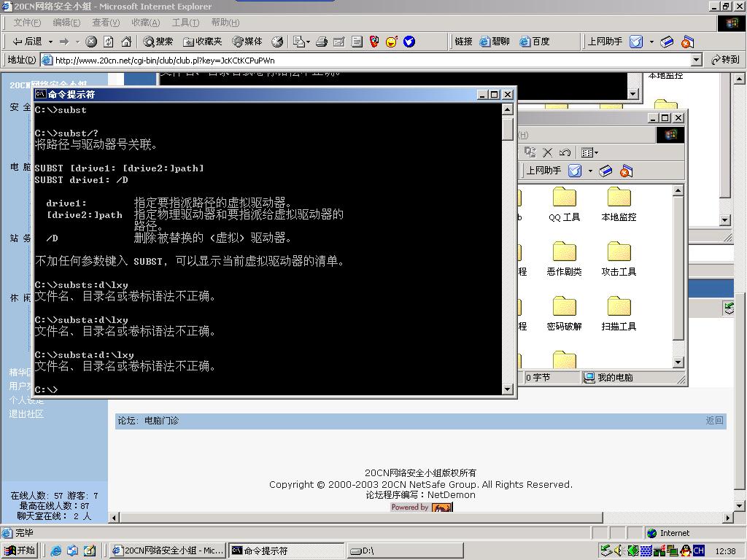Viewport: 747px width, 560px height.
Task: Open the 查看(V) menu
Action: pos(106,23)
